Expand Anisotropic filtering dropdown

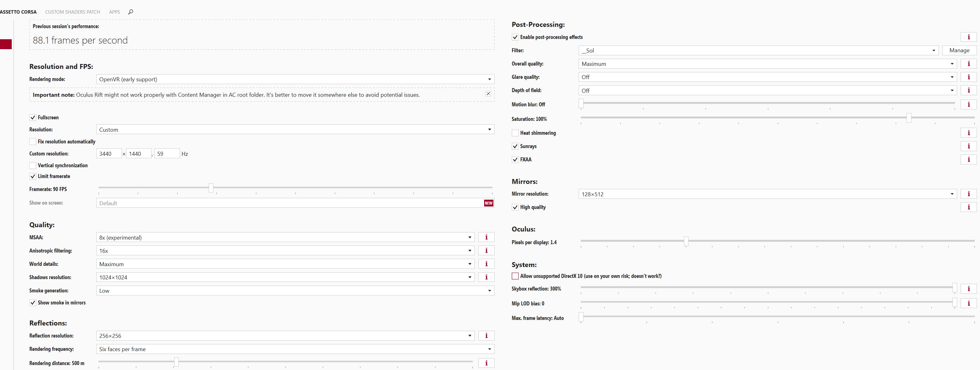click(285, 251)
